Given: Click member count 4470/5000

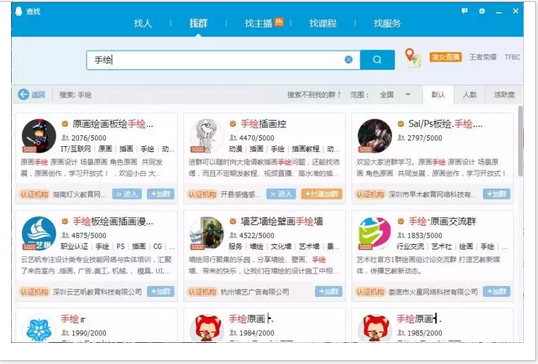Looking at the screenshot, I should (x=257, y=138).
